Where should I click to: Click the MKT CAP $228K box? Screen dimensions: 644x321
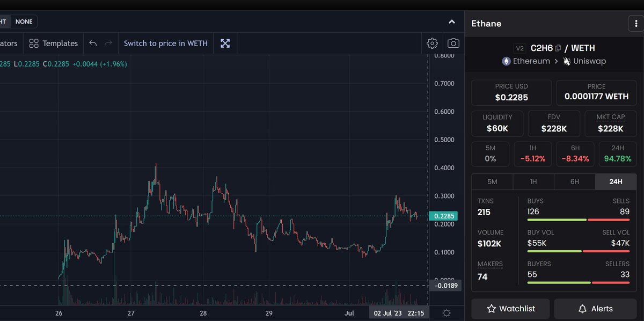tap(610, 123)
